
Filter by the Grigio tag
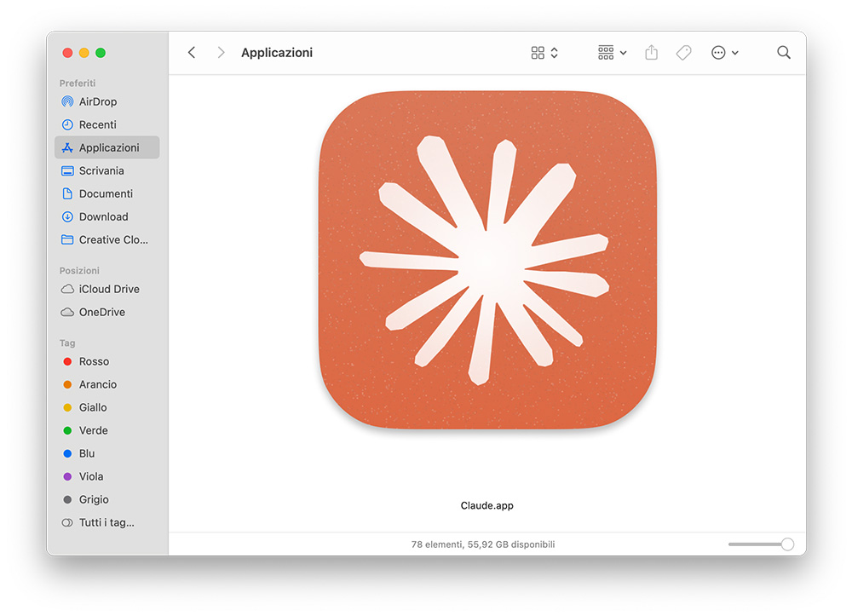[x=107, y=499]
